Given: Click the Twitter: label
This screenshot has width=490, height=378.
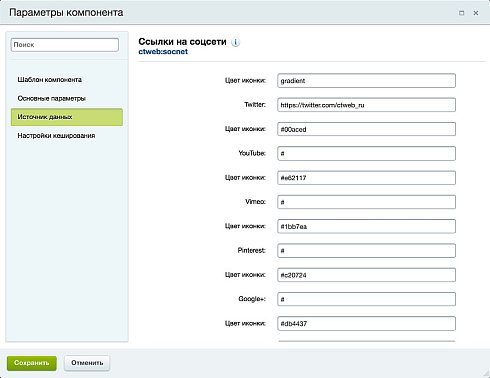Looking at the screenshot, I should point(255,105).
